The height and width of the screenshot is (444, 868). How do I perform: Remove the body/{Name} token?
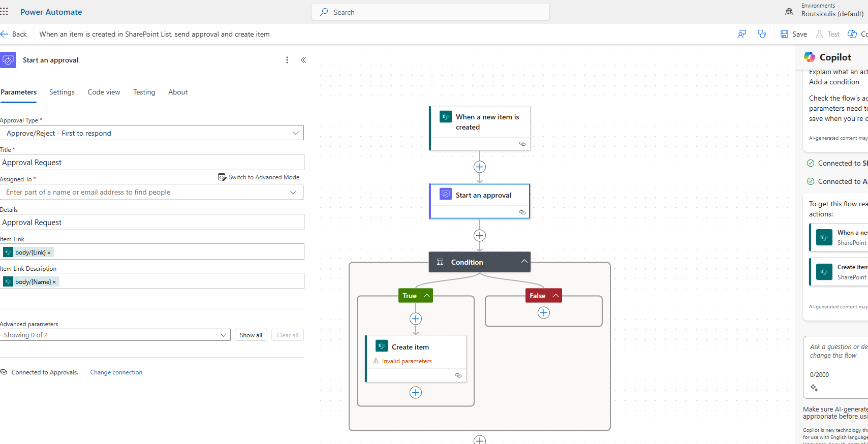click(54, 282)
